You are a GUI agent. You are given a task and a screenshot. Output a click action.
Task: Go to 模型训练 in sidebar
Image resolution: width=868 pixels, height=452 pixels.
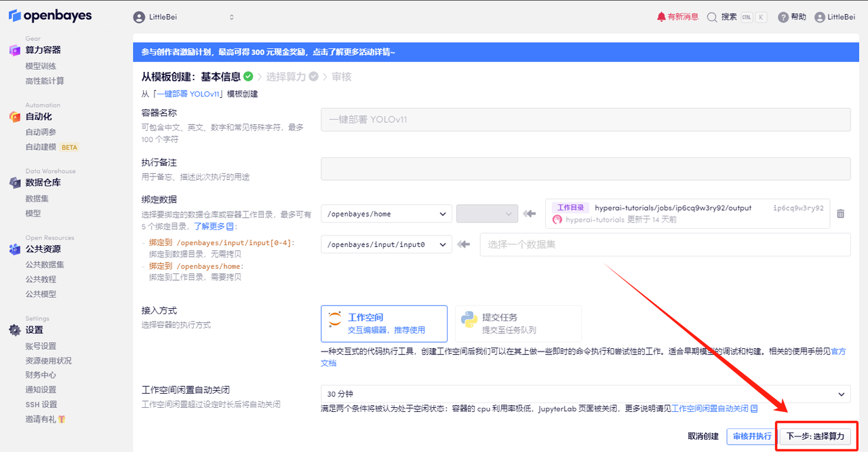pyautogui.click(x=41, y=66)
